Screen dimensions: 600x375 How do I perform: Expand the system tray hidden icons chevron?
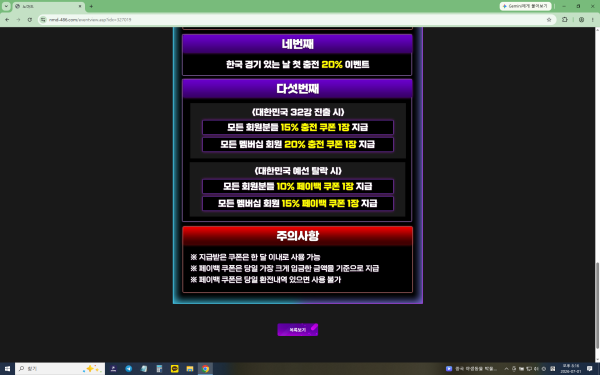[x=506, y=369]
